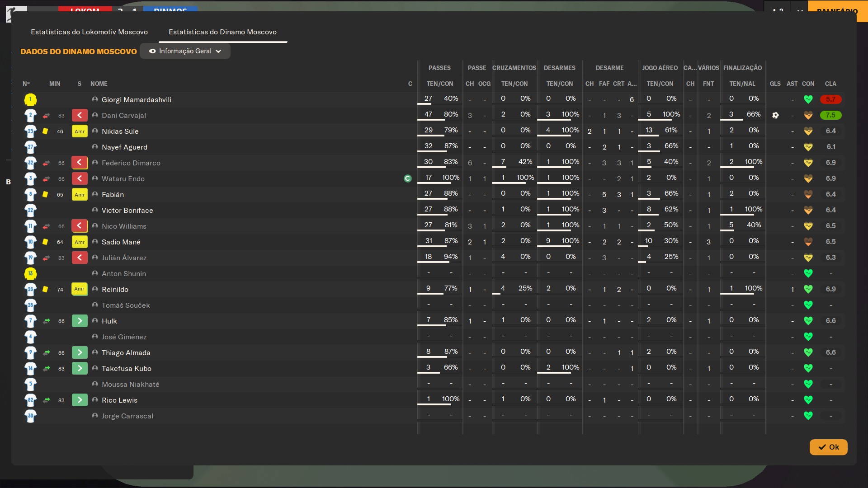
Task: Click Wataru Endo's captain C badge
Action: pos(408,178)
